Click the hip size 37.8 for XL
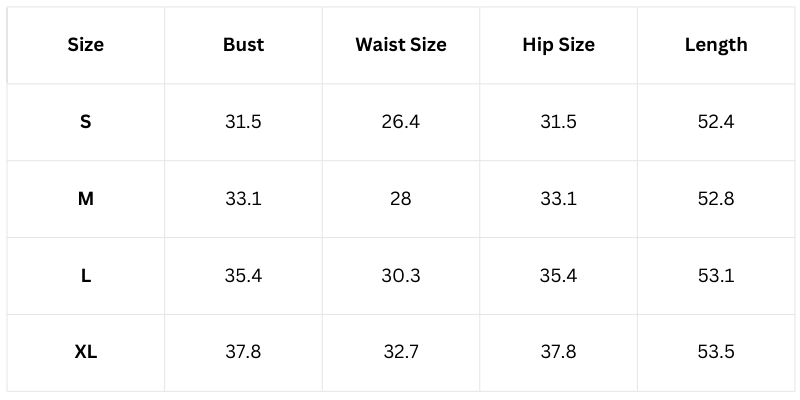The width and height of the screenshot is (800, 400). (x=558, y=352)
